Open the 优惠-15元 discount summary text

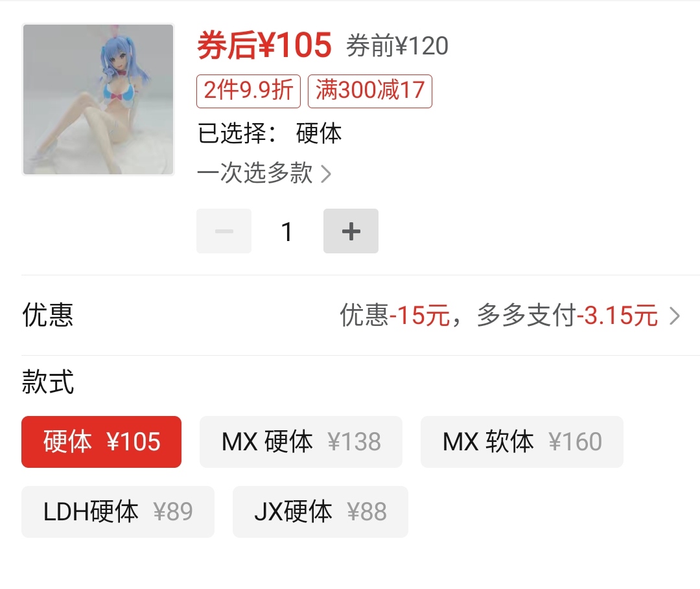coord(395,315)
